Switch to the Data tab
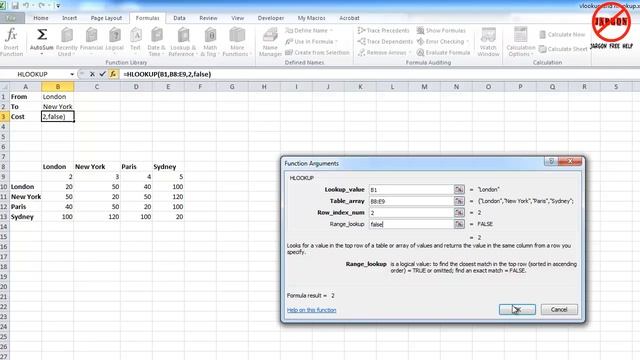This screenshot has height=360, width=640. tap(179, 18)
